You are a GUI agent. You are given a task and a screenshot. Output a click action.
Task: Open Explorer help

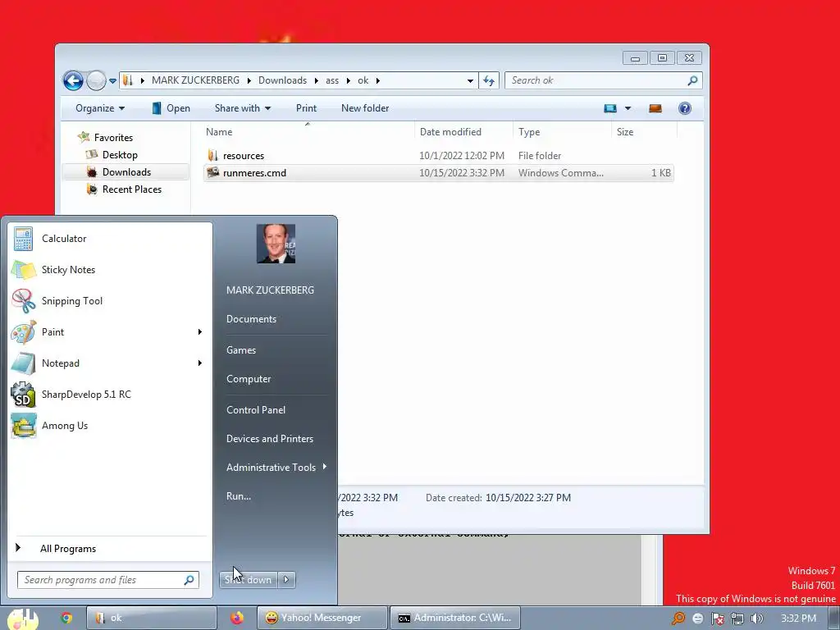click(x=685, y=108)
